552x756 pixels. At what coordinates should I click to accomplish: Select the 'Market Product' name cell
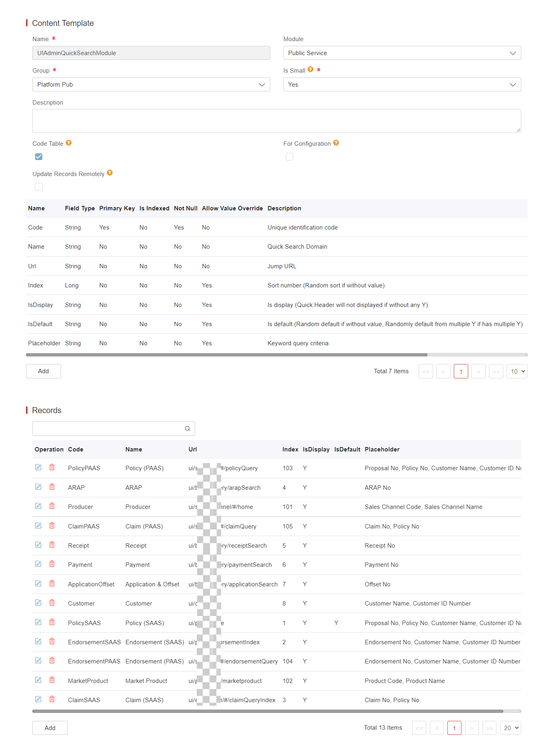tap(146, 681)
